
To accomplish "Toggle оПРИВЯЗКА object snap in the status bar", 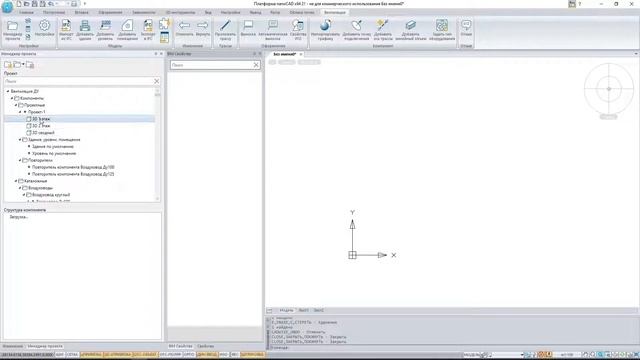I will 91,355.
